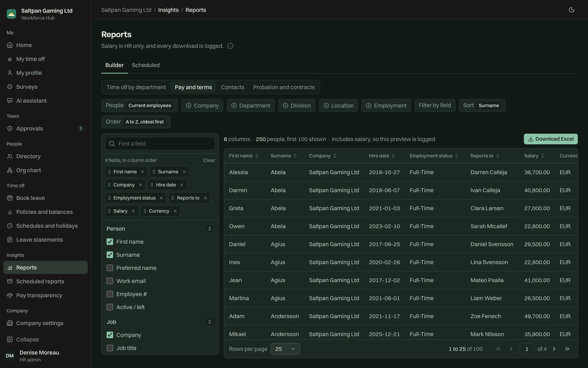Tick the Employee # checkbox

[110, 294]
